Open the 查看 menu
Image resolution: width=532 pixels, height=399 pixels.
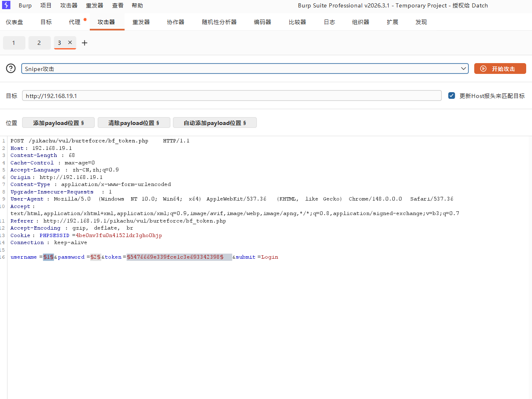tap(118, 5)
